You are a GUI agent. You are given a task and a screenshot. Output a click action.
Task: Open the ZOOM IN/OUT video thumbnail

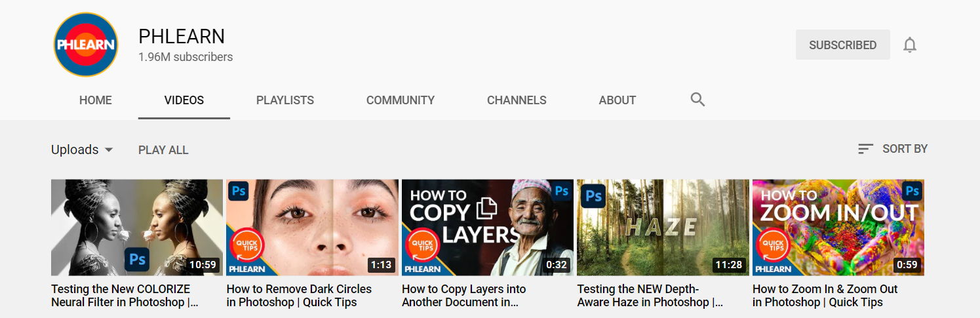[x=838, y=228]
